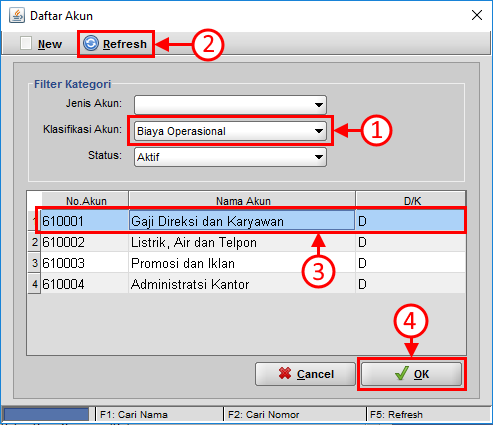Open the Status dropdown showing Aktif
493x425 pixels.
[230, 157]
